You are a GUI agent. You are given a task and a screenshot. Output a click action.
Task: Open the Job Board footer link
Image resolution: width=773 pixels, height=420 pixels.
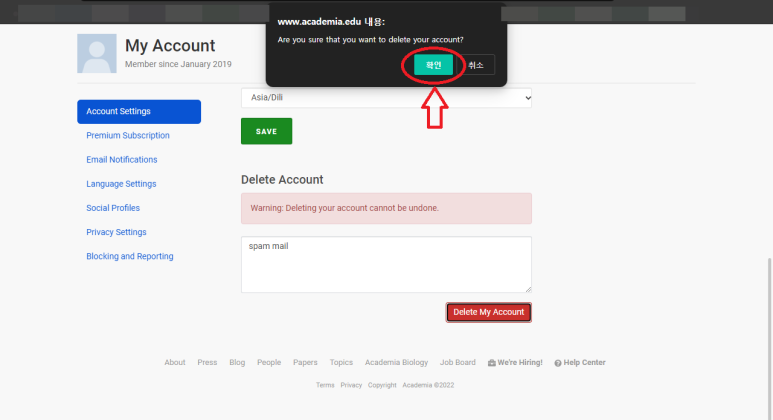click(x=457, y=362)
